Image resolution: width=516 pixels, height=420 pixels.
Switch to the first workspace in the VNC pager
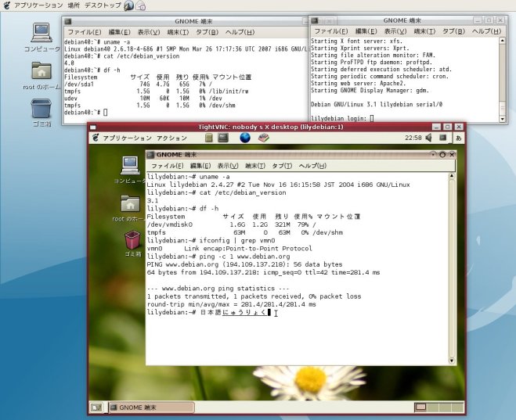[420, 407]
